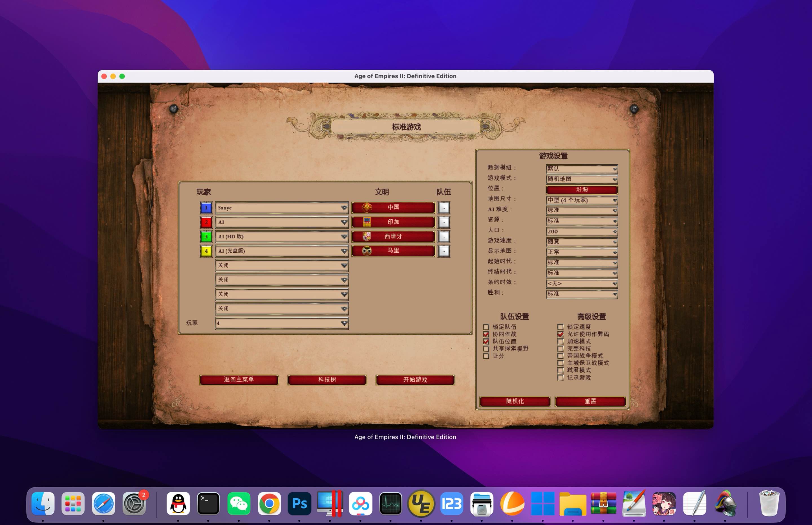Enable 完整科技 checkbox
Image resolution: width=812 pixels, height=525 pixels.
click(x=561, y=348)
